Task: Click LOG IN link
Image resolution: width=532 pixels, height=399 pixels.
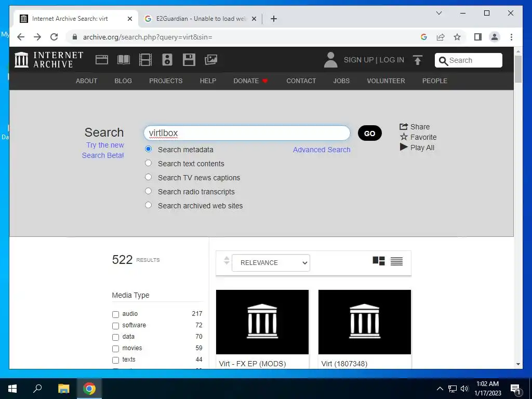Action: point(392,60)
